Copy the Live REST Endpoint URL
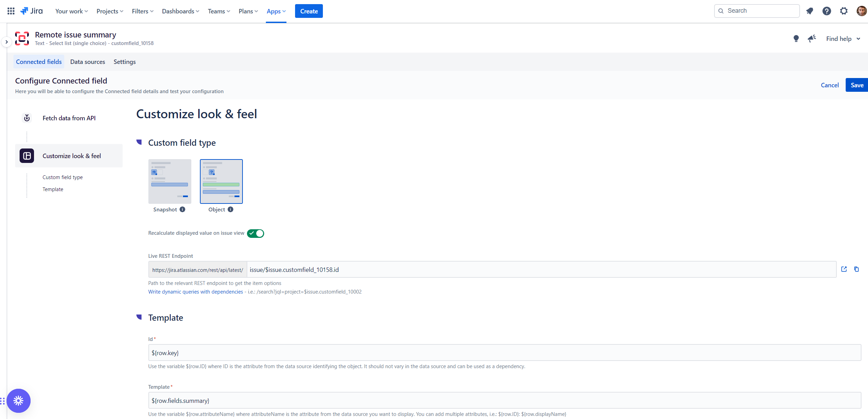 click(x=856, y=269)
